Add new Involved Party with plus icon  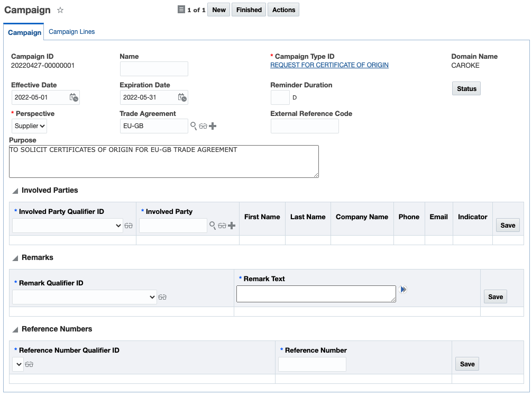tap(232, 226)
